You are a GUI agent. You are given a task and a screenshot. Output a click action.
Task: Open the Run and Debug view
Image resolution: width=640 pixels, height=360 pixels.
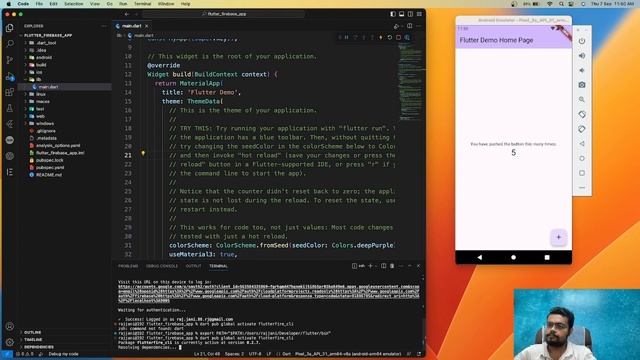tap(10, 76)
